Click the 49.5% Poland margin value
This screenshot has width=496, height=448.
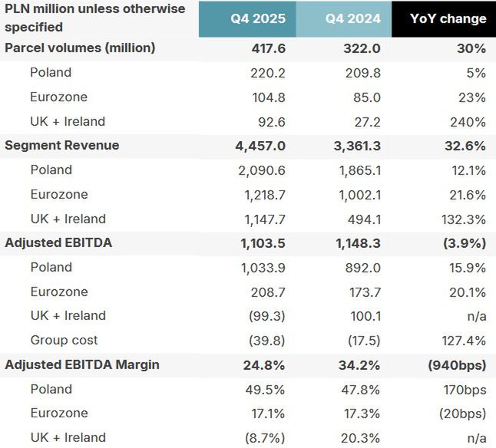click(x=268, y=389)
